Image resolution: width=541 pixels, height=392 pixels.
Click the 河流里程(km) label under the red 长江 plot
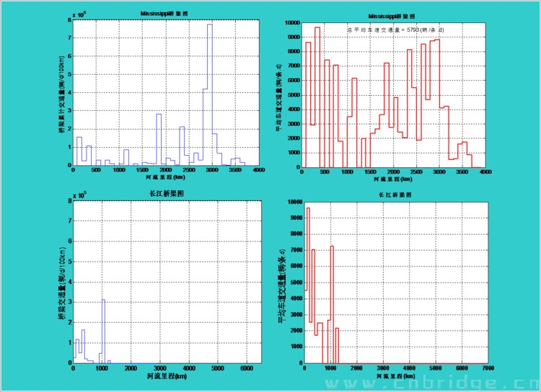pyautogui.click(x=396, y=376)
